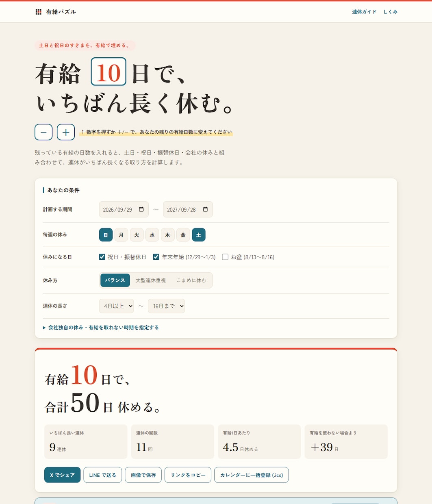Click the いちばん長い連休 9 連休 stat card

tap(86, 442)
